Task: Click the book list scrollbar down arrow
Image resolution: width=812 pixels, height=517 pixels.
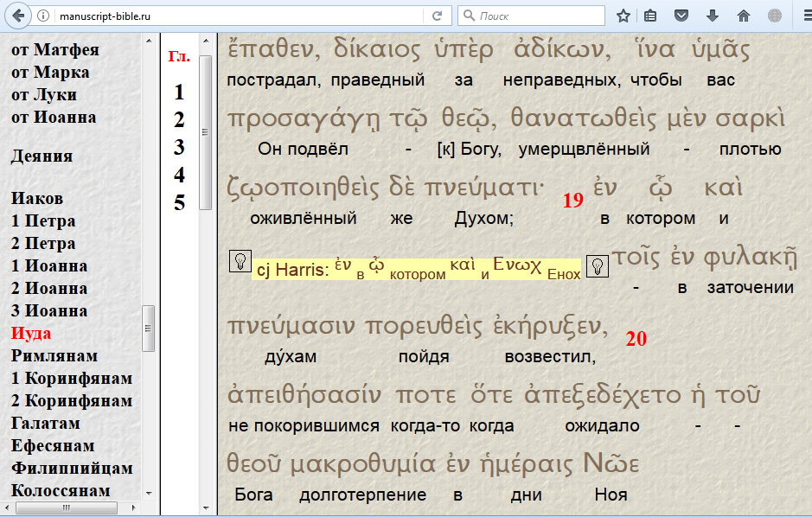Action: [x=149, y=493]
